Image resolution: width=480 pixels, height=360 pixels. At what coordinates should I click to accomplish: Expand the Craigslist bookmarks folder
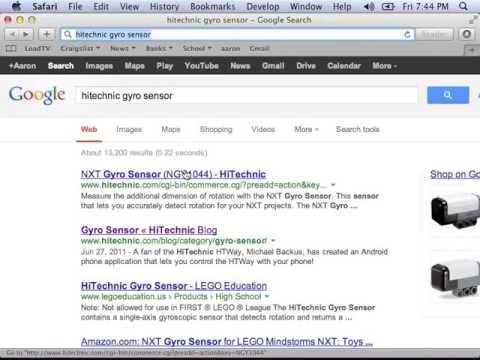pyautogui.click(x=80, y=49)
